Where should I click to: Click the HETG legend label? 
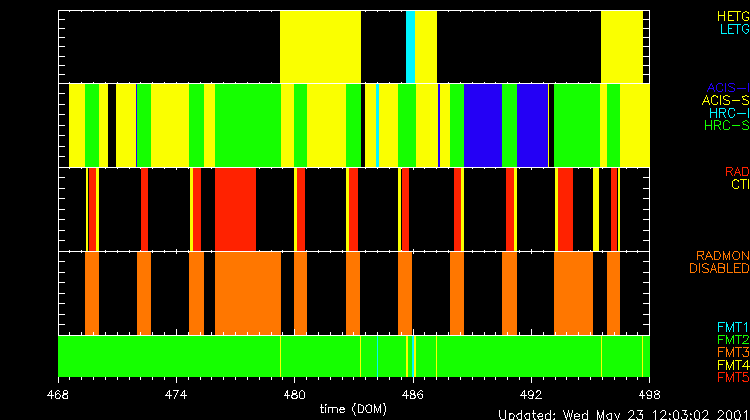[x=733, y=17]
